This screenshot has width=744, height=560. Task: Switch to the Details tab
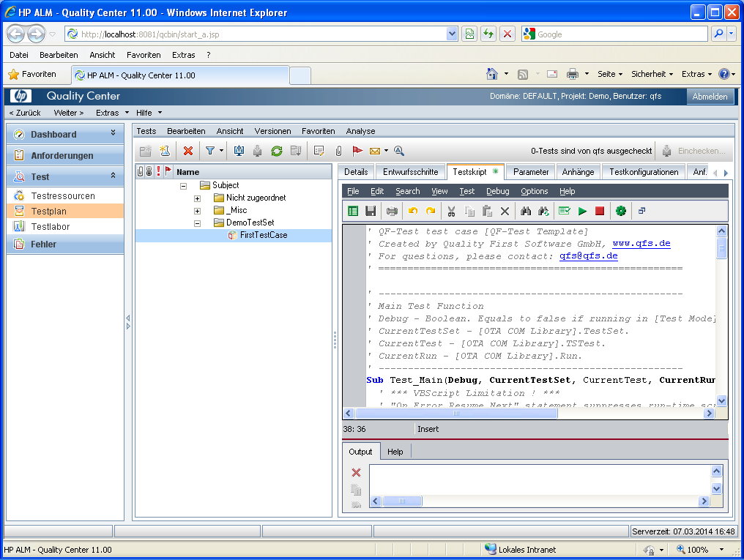coord(356,171)
